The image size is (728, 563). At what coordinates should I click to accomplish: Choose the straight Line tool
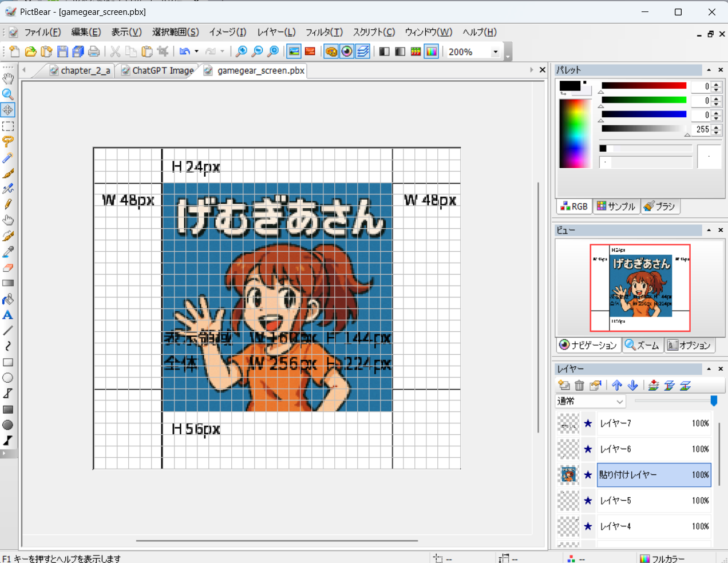click(x=8, y=331)
